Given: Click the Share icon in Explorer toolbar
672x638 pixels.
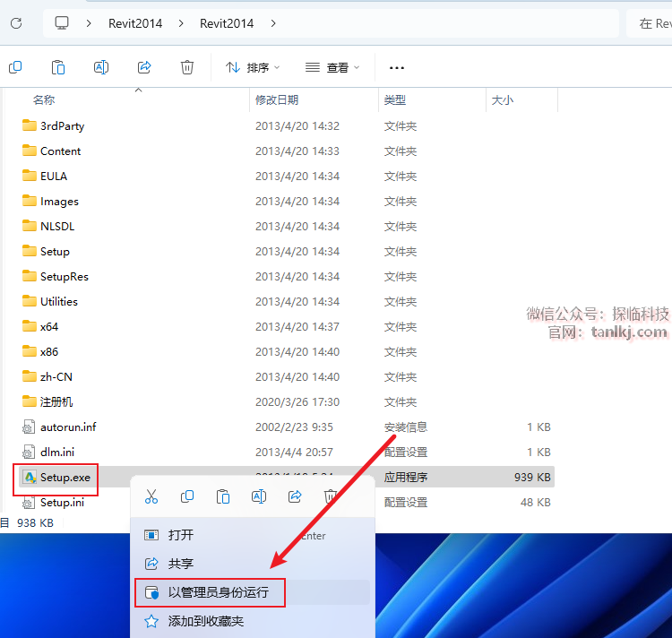Looking at the screenshot, I should click(x=144, y=67).
